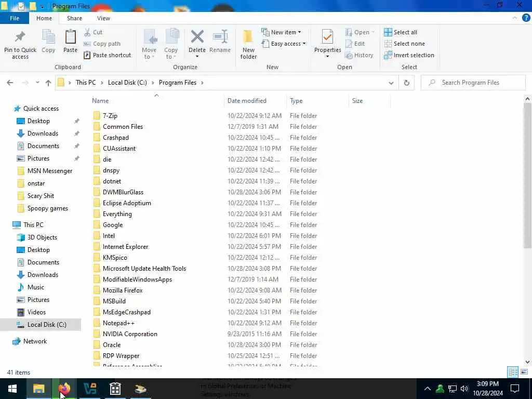This screenshot has height=399, width=532.
Task: Open the notification center
Action: pyautogui.click(x=515, y=389)
